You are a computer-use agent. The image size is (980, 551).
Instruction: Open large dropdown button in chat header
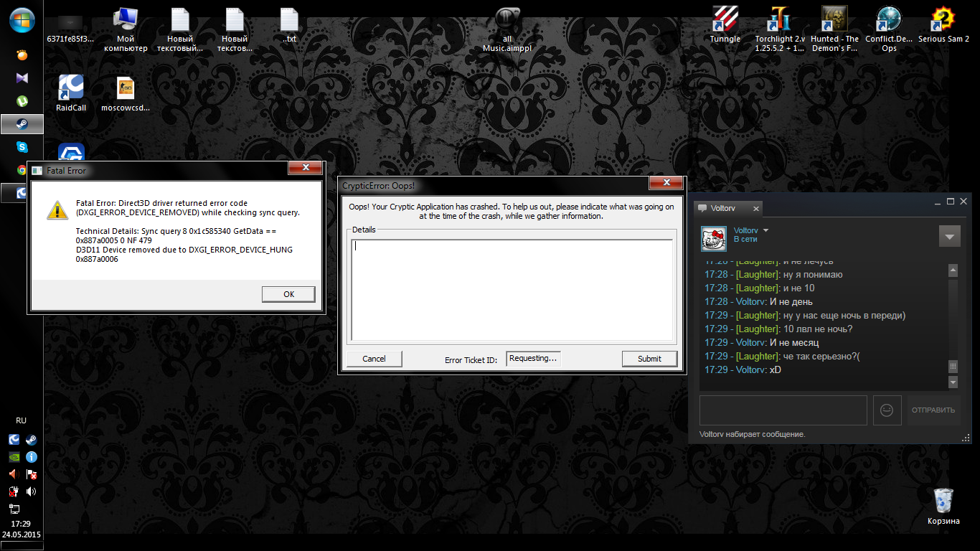click(x=950, y=236)
